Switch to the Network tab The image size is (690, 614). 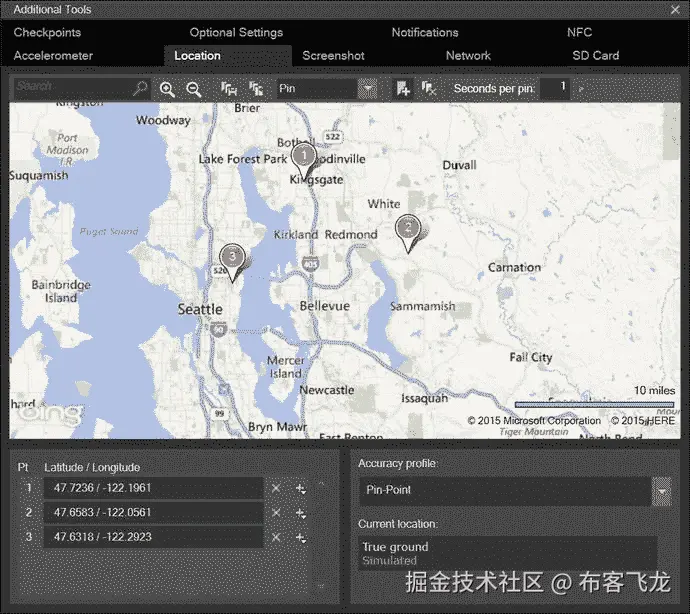pyautogui.click(x=468, y=55)
